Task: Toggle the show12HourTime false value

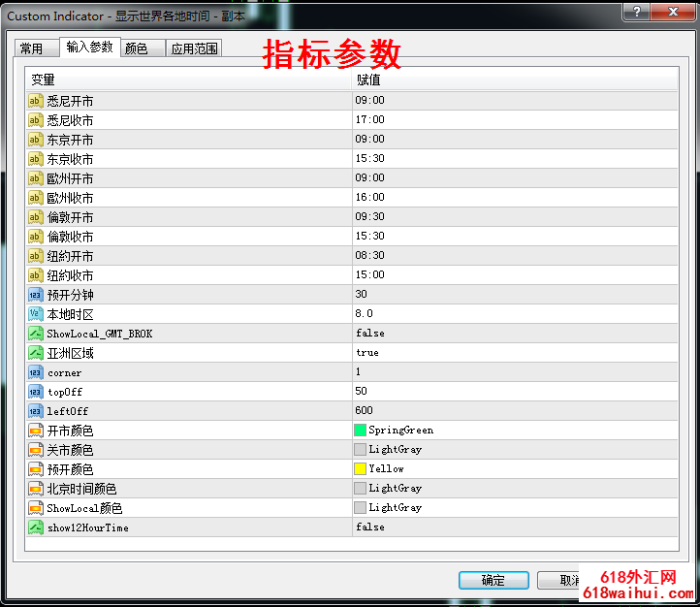Action: (x=370, y=527)
